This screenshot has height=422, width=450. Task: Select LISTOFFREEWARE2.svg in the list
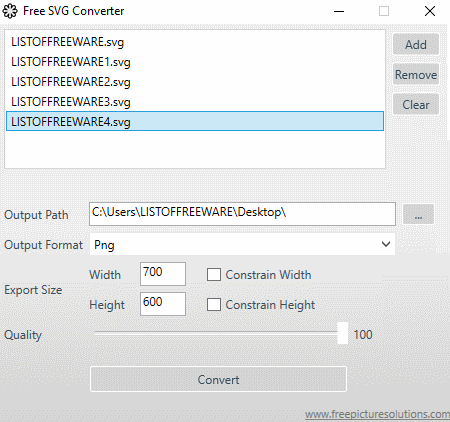[x=195, y=82]
